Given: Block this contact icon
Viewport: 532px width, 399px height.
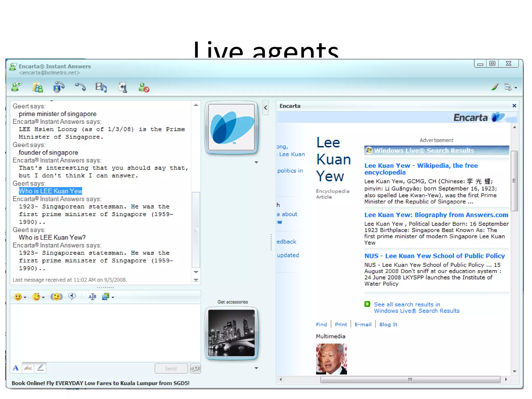Looking at the screenshot, I should pos(144,88).
